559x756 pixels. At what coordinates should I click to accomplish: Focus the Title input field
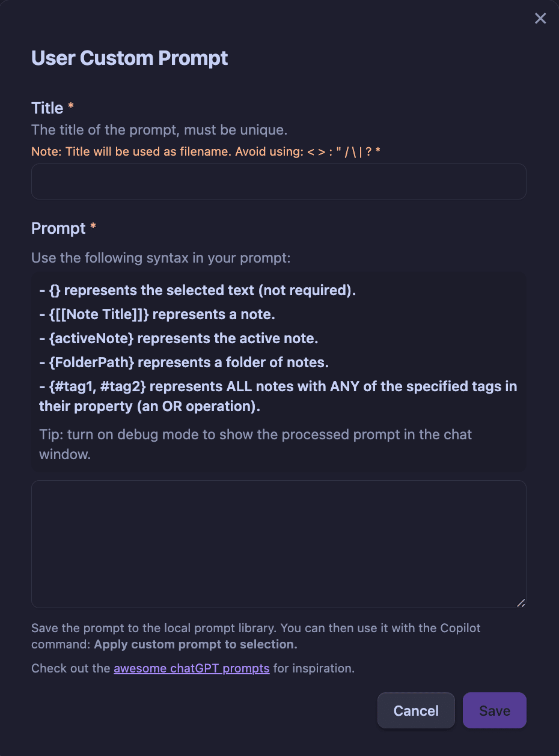coord(279,181)
